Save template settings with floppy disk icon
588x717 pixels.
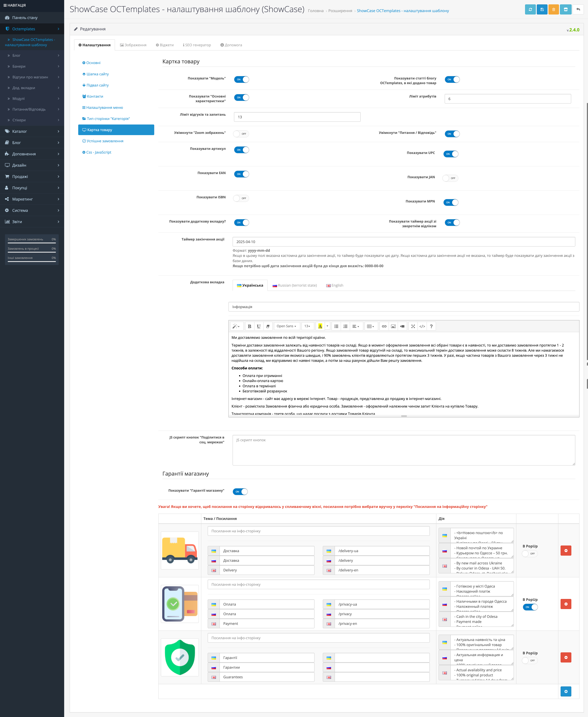tap(542, 10)
